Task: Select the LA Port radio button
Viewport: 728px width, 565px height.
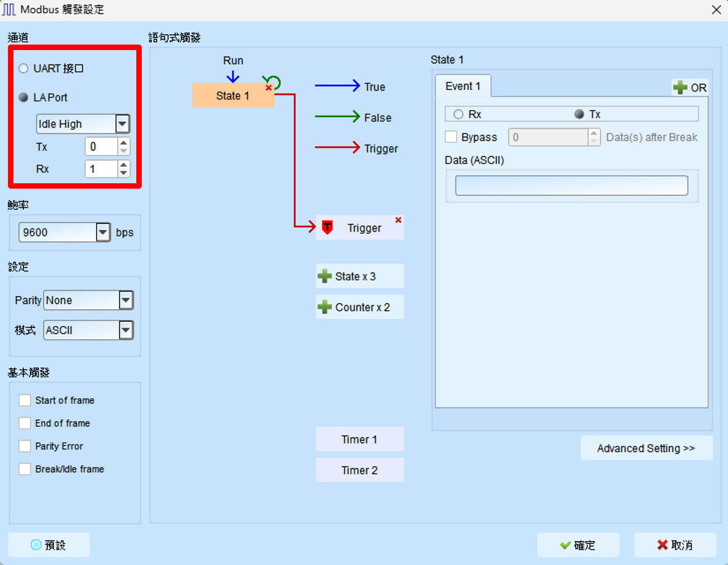Action: pos(23,97)
